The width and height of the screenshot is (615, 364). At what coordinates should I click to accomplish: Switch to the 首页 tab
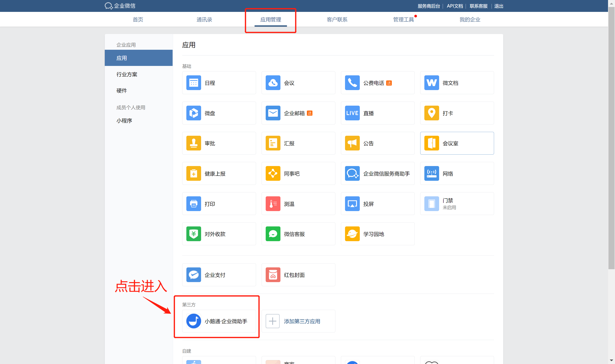tap(138, 20)
